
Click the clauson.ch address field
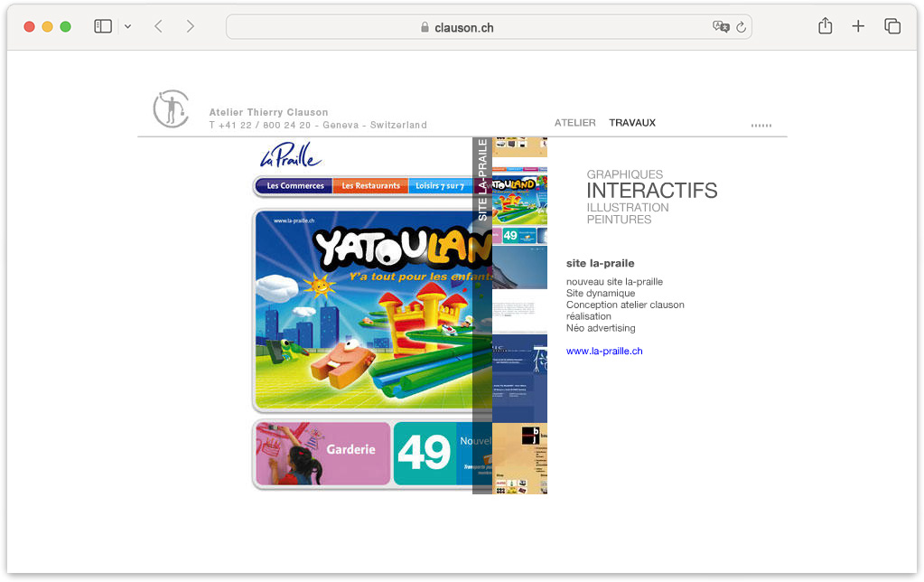489,27
